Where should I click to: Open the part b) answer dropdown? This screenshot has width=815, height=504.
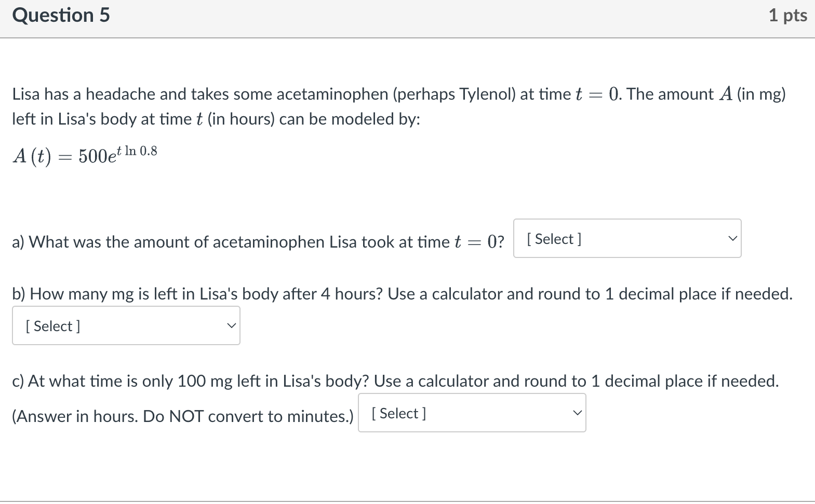click(x=126, y=326)
